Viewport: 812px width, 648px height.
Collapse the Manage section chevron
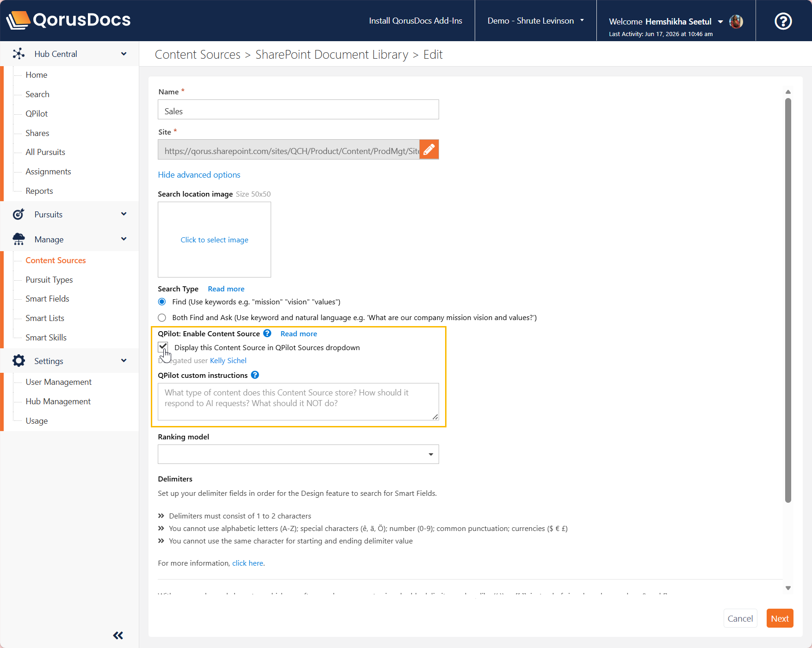click(x=124, y=239)
